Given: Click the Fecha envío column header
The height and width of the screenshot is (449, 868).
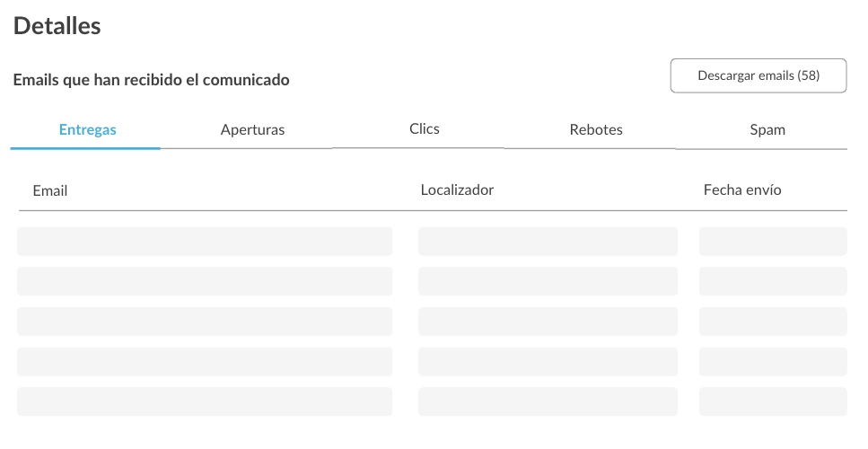Looking at the screenshot, I should tap(742, 189).
